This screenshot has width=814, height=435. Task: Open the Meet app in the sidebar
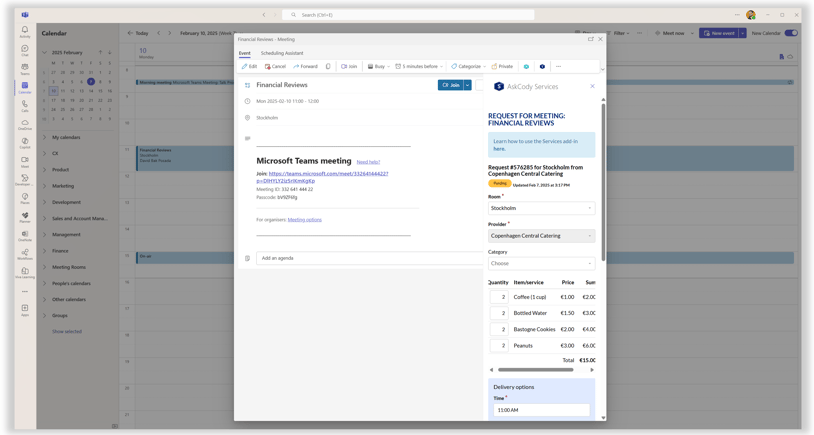[x=24, y=162]
